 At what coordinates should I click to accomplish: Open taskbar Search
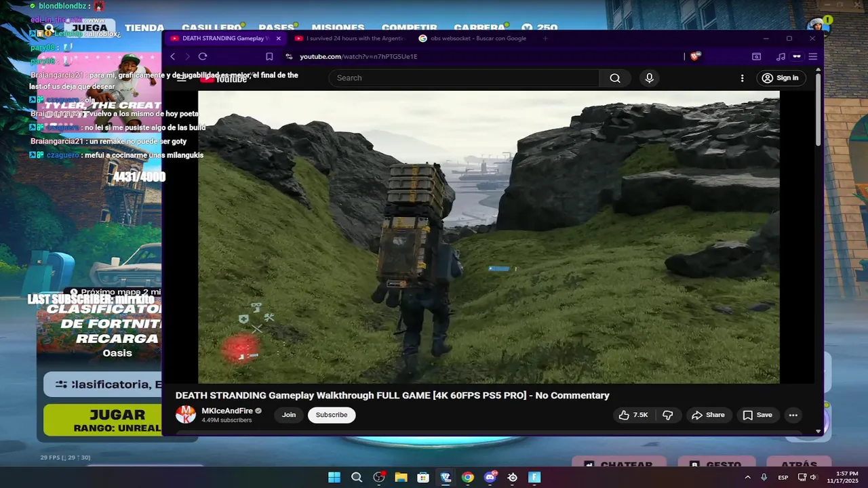[x=357, y=477]
